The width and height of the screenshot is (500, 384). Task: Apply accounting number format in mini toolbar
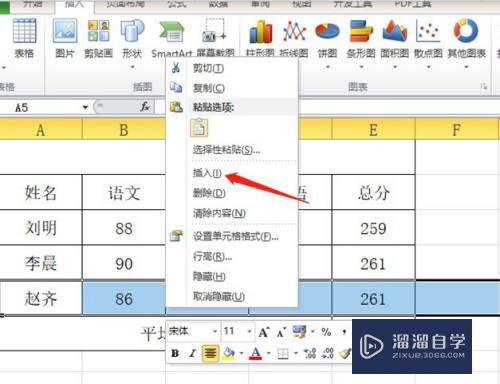(x=299, y=331)
